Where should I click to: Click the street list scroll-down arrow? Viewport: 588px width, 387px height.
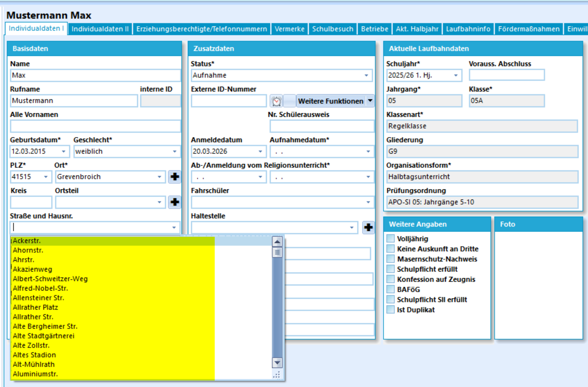277,363
